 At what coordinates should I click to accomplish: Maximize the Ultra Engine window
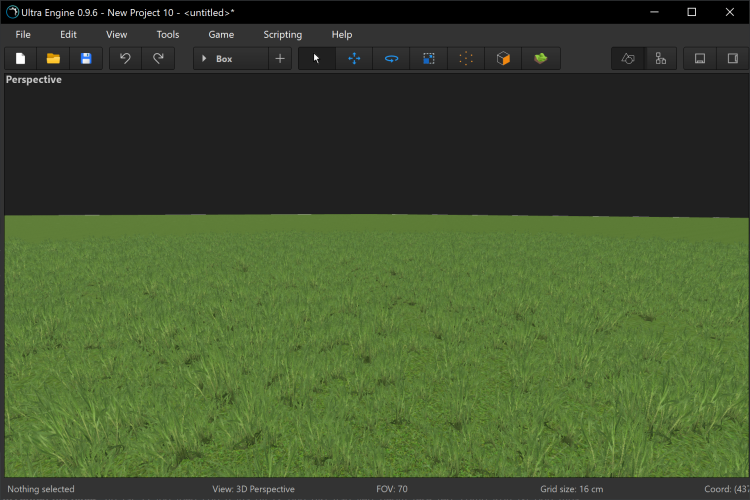click(x=692, y=12)
